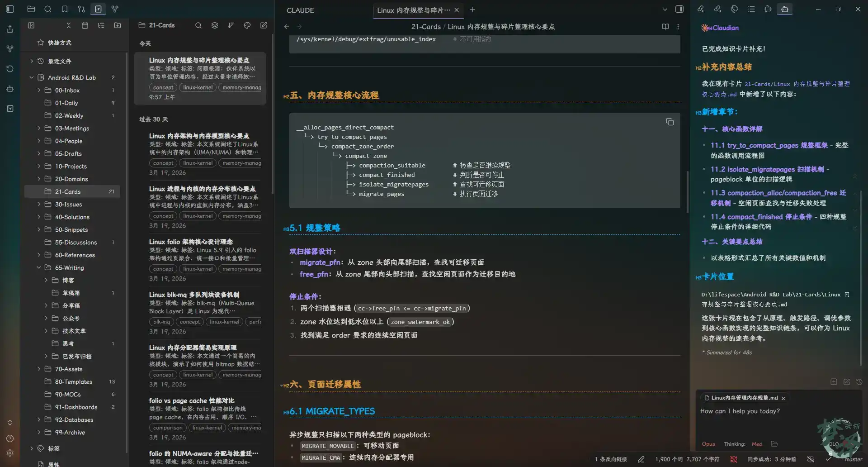The height and width of the screenshot is (467, 868).
Task: Create a new note in 21-Cards
Action: pos(264,25)
